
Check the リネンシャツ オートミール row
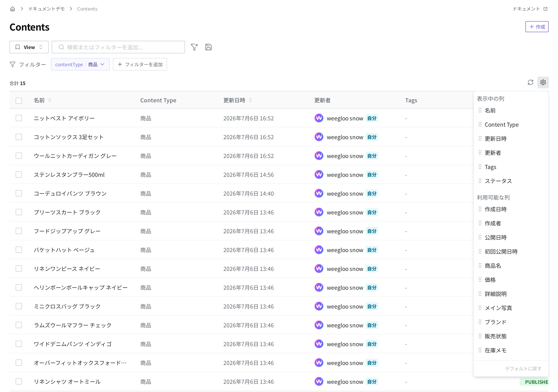19,382
